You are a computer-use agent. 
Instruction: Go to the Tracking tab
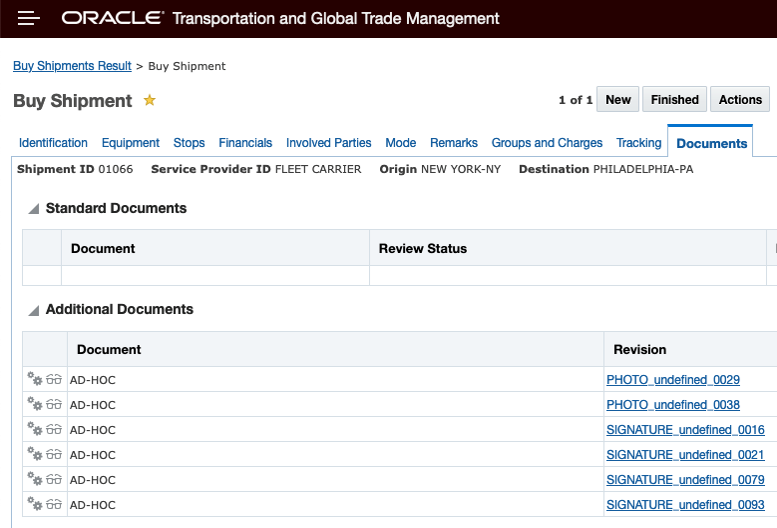click(x=639, y=143)
